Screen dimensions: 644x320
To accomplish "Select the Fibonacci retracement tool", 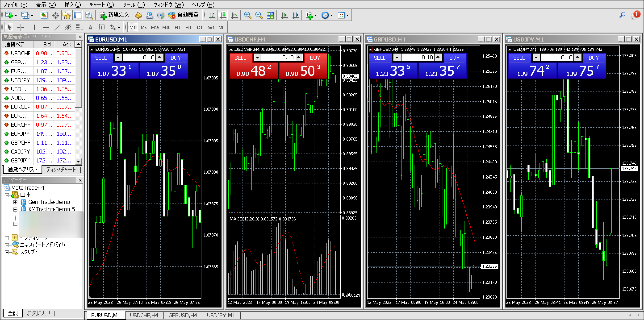I will coord(79,27).
